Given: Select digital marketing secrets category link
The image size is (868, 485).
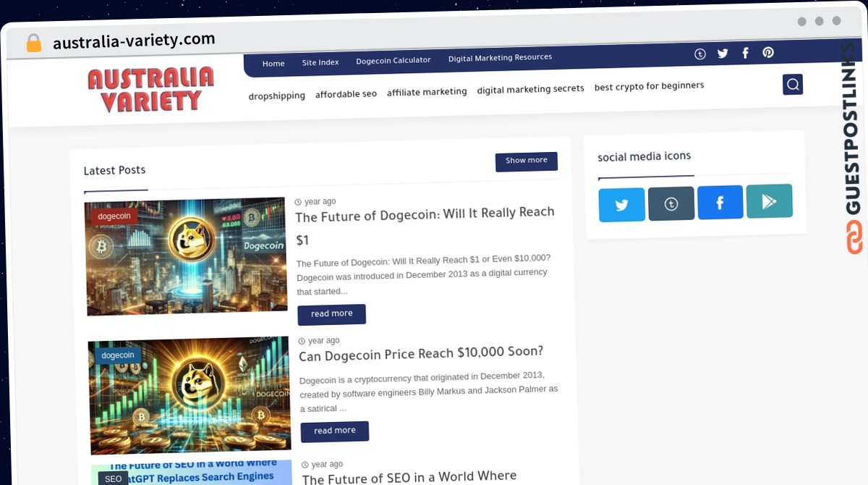Looking at the screenshot, I should click(530, 89).
